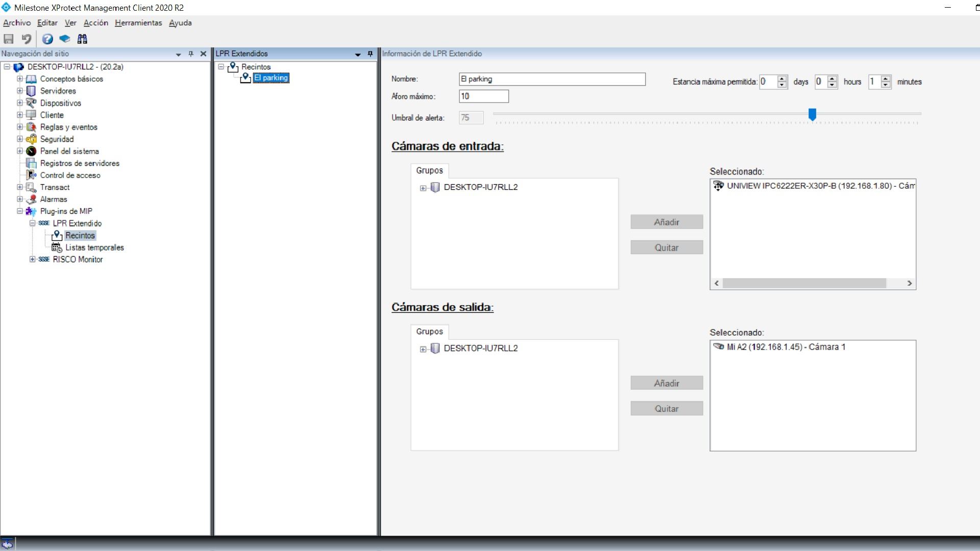Click the SGSE icon next to RISCO Monitor
980x551 pixels.
click(x=44, y=259)
